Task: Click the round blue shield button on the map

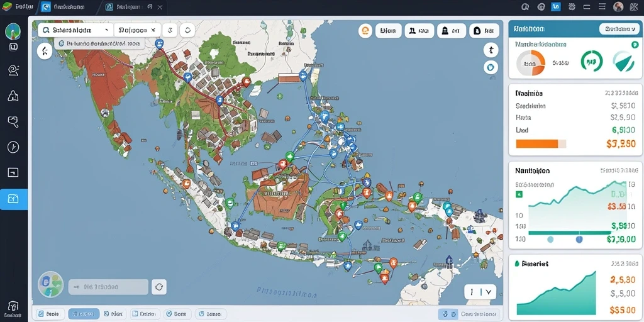Action: click(491, 67)
